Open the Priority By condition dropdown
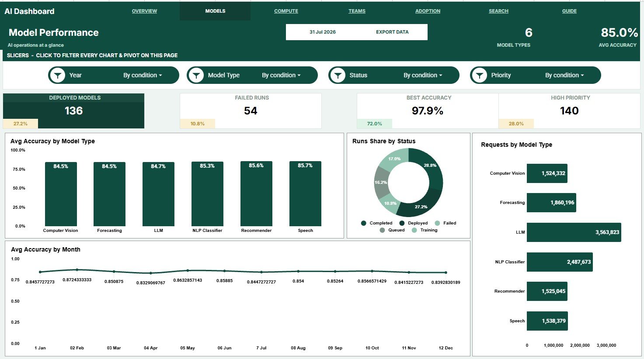This screenshot has width=644, height=359. (564, 75)
